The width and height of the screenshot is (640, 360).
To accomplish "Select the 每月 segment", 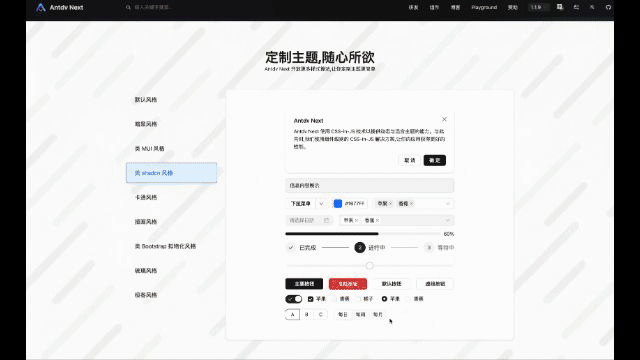I will [378, 315].
